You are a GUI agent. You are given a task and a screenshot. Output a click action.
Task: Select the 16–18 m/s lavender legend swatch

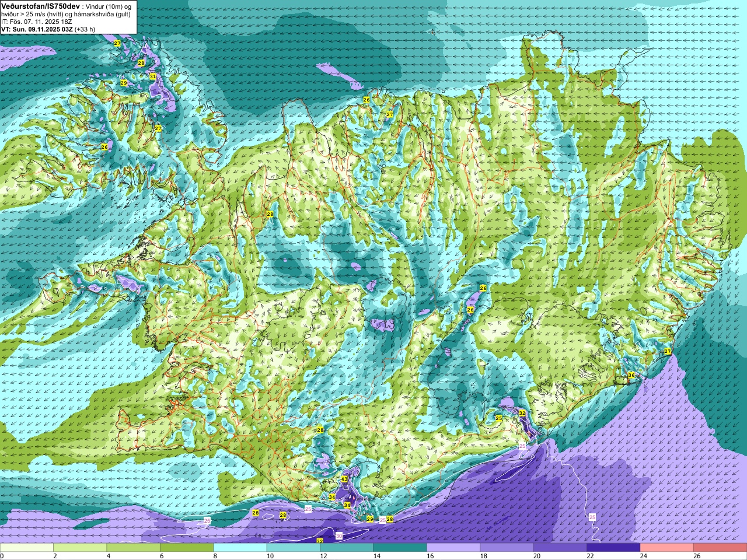point(453,548)
